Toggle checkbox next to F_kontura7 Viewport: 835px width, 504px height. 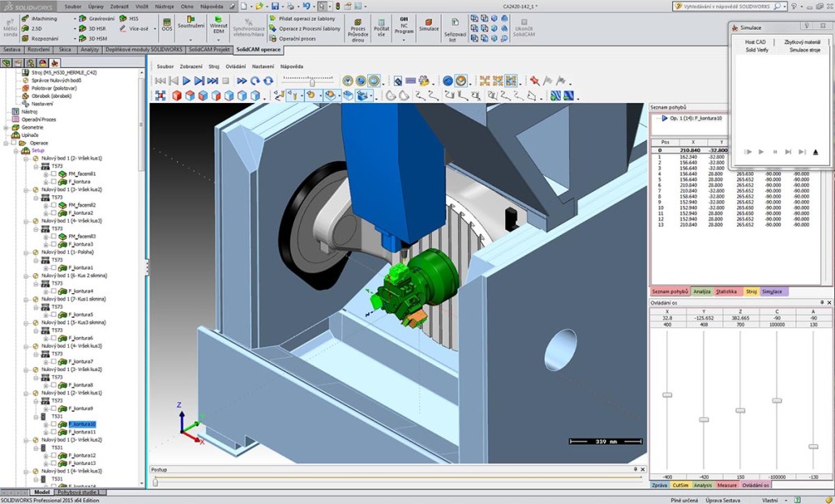coord(54,361)
